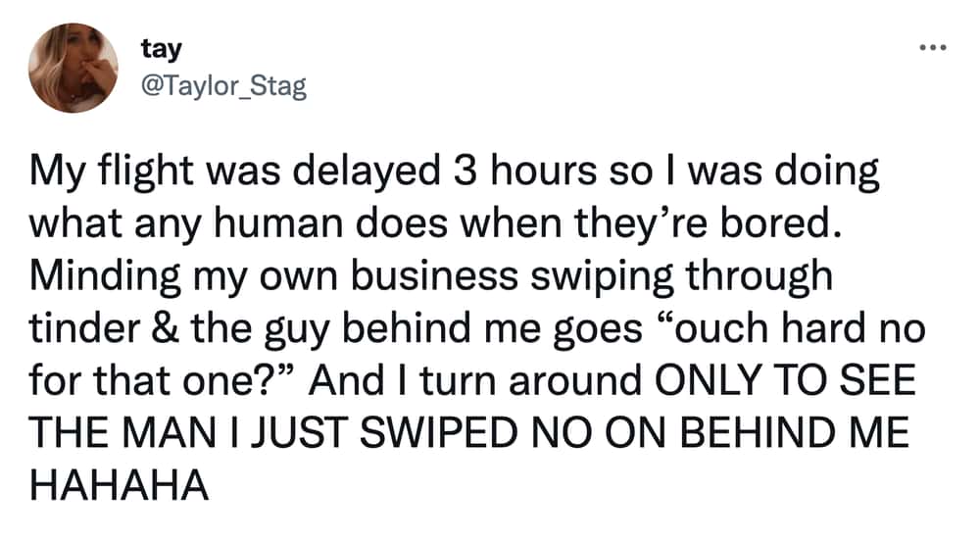Click "ONLY TO SEE" capitalized text
This screenshot has height=543, width=980.
[x=785, y=380]
